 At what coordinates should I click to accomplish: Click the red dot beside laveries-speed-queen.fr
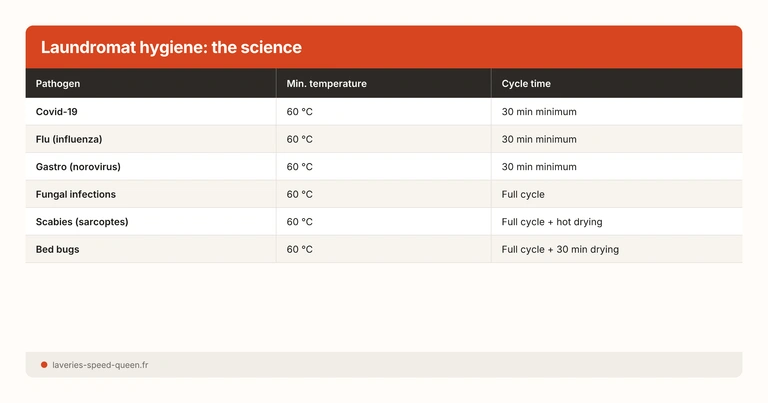pyautogui.click(x=44, y=365)
